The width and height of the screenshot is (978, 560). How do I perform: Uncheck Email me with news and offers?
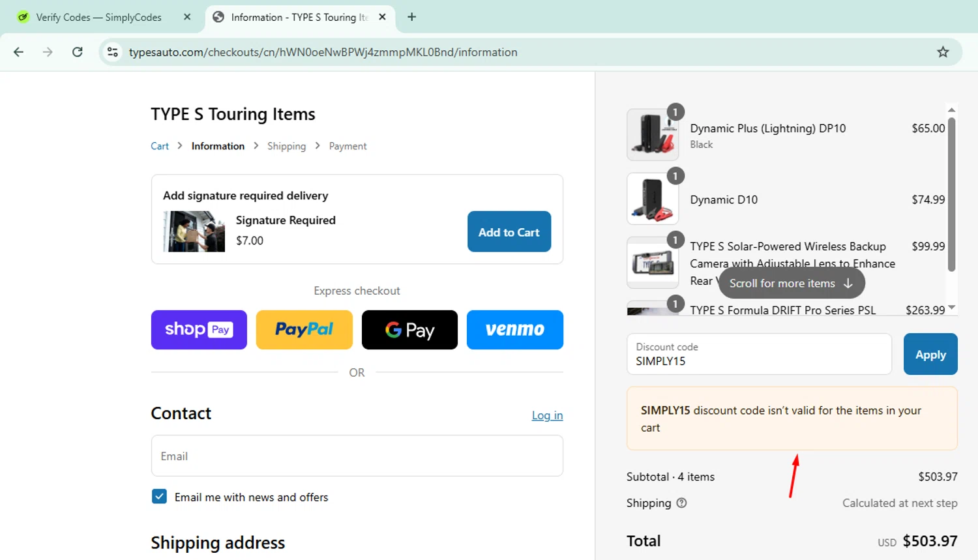coord(159,497)
